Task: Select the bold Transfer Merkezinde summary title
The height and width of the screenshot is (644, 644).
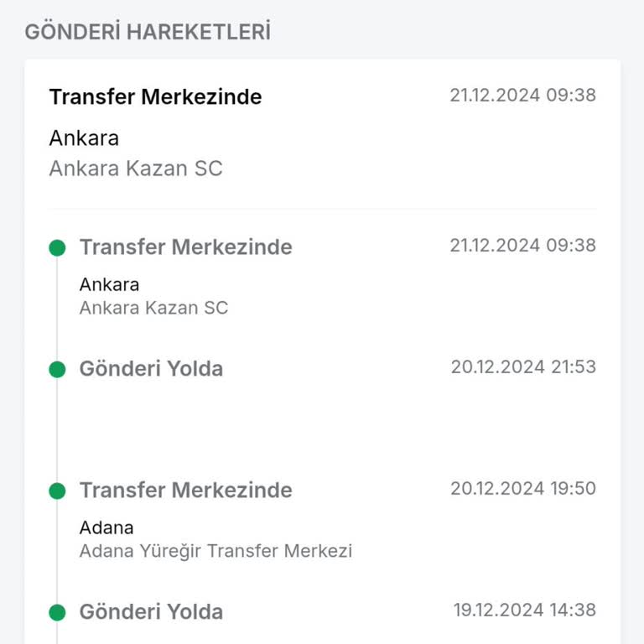Action: pyautogui.click(x=155, y=97)
